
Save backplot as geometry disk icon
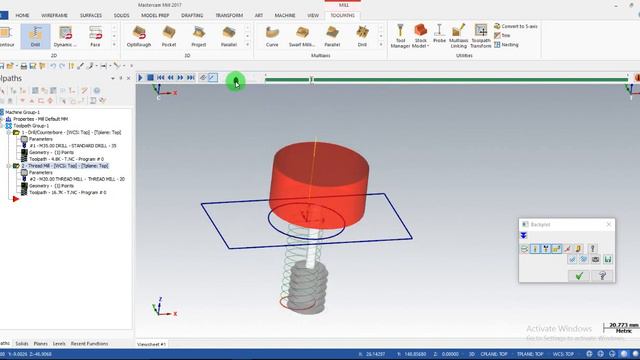click(x=608, y=260)
